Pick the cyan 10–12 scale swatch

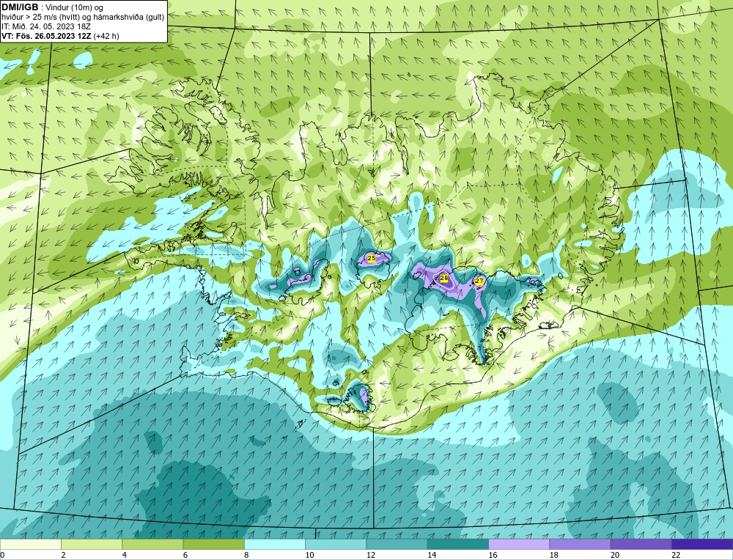click(x=336, y=545)
